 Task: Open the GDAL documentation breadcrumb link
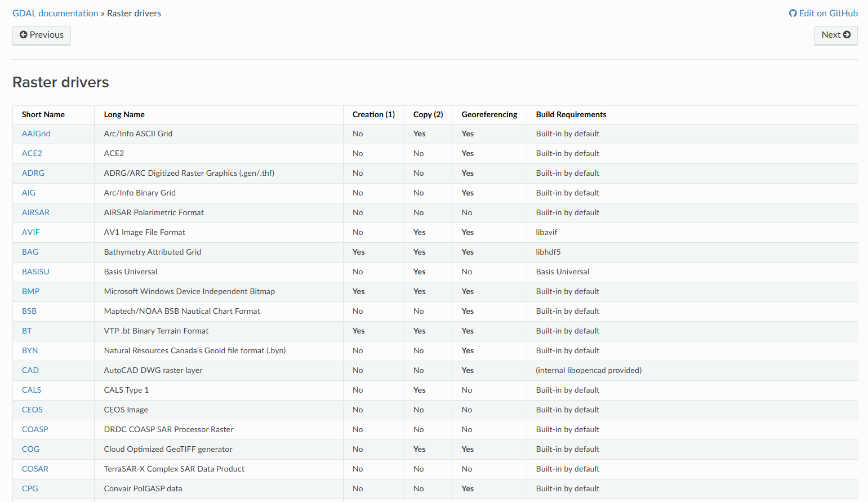pyautogui.click(x=55, y=13)
